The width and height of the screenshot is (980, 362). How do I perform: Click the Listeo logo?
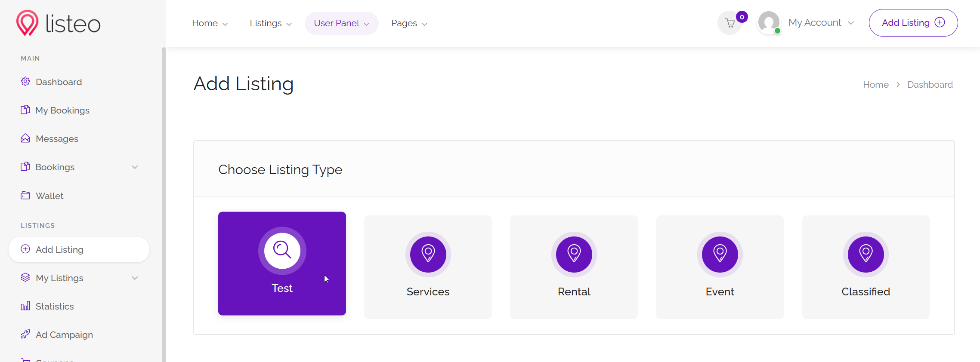(58, 23)
